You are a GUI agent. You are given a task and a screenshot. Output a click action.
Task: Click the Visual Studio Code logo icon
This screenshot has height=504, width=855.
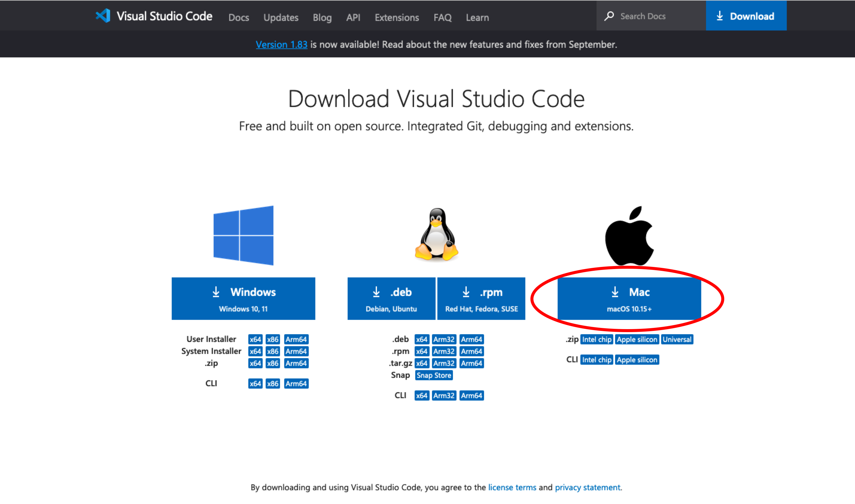103,16
